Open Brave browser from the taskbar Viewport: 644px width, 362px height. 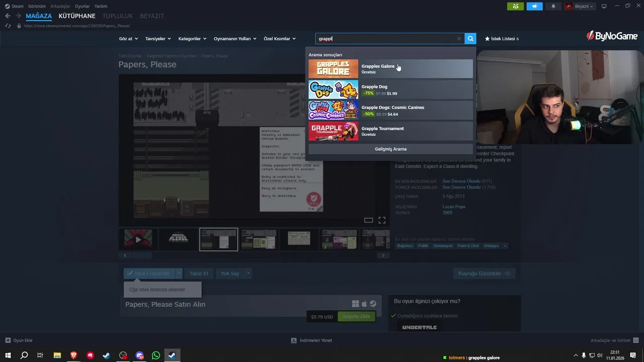point(73,355)
